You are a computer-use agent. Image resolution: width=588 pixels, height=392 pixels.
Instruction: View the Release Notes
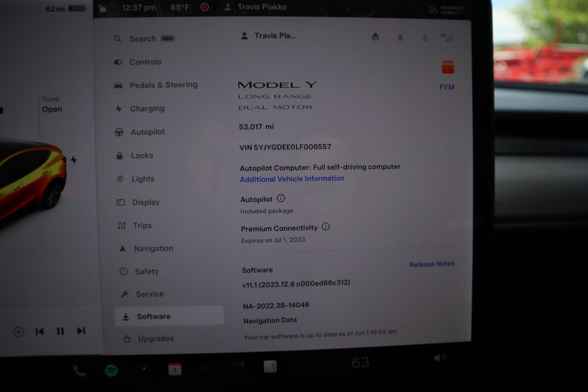(432, 264)
